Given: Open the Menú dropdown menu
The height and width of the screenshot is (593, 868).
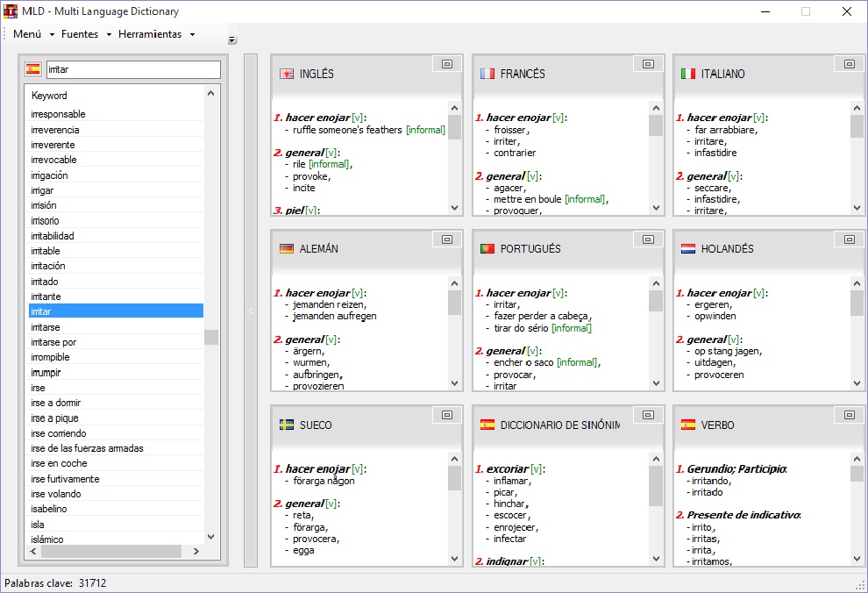Looking at the screenshot, I should point(33,34).
